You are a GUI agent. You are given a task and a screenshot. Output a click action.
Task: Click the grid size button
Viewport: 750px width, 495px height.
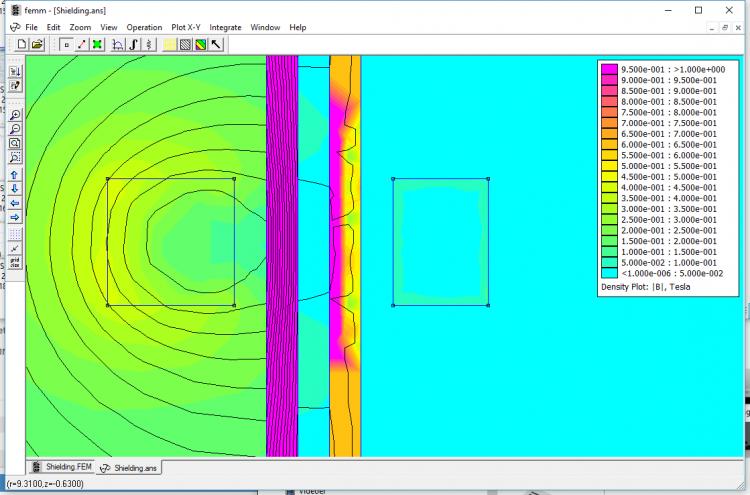pyautogui.click(x=15, y=263)
